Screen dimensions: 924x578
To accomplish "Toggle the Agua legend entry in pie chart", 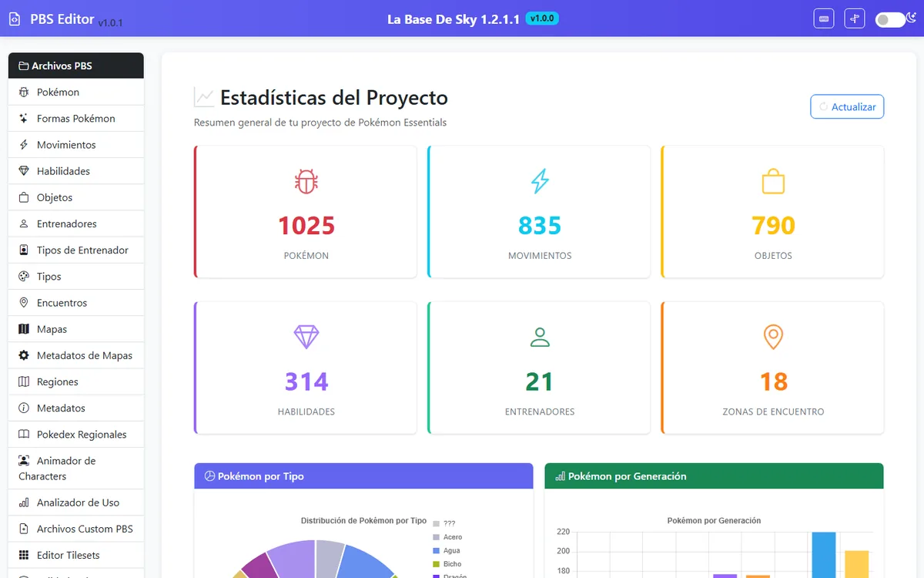I will [x=447, y=551].
